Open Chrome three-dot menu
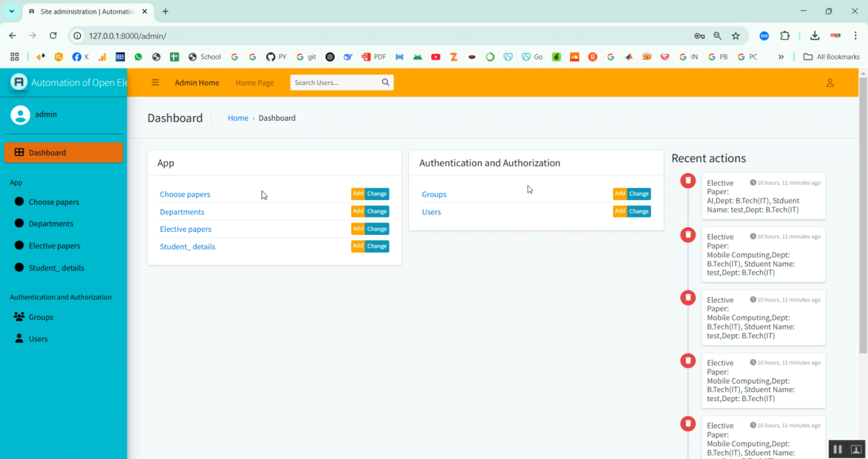 click(x=855, y=36)
